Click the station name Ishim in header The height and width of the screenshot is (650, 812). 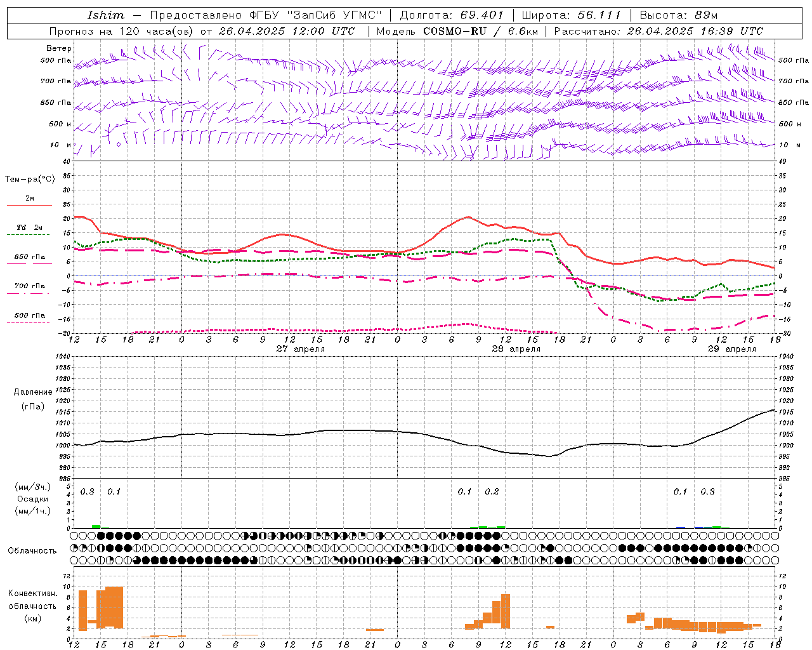coord(106,15)
